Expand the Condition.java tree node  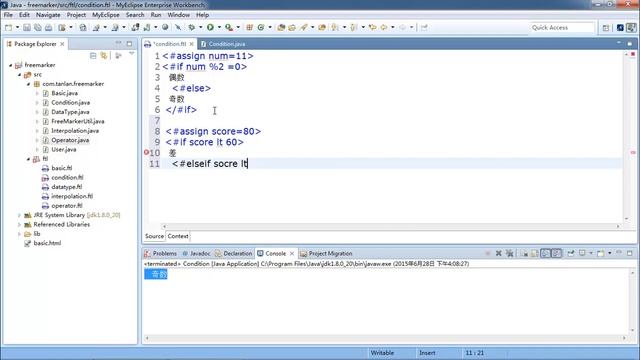click(38, 102)
